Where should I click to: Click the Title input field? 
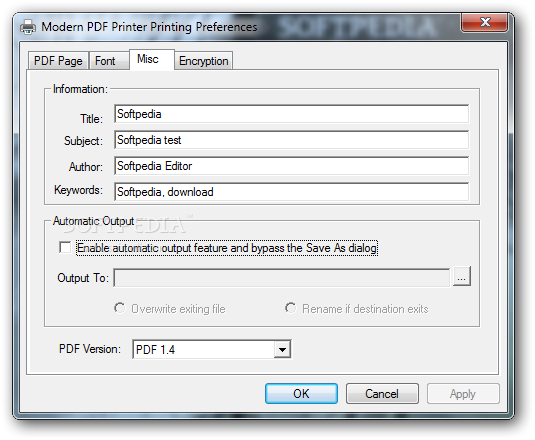coord(291,114)
